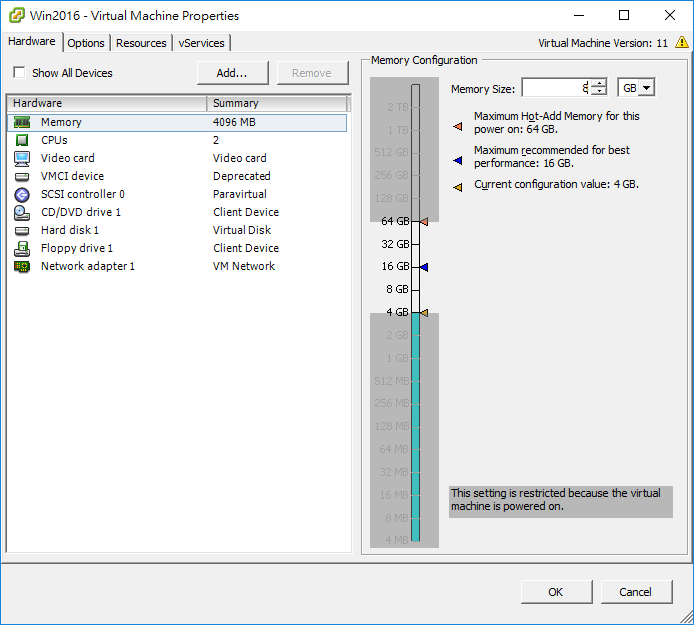Select the Video card row label
694x625 pixels.
pos(67,158)
